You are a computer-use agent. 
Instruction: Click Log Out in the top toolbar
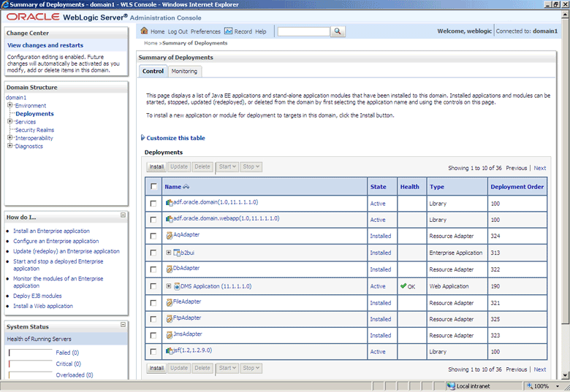click(x=178, y=31)
